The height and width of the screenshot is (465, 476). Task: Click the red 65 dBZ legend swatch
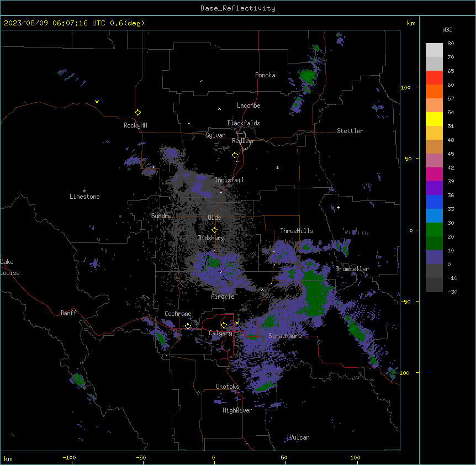pyautogui.click(x=434, y=77)
